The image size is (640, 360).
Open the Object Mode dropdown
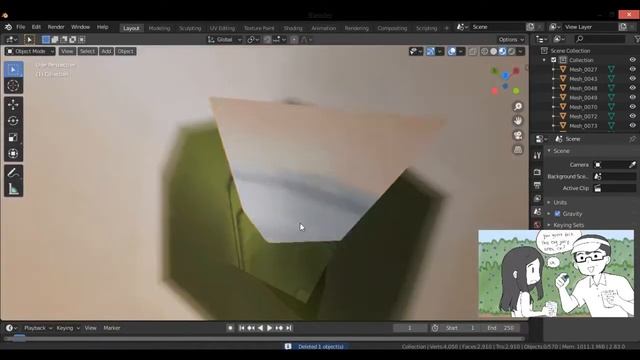(x=30, y=51)
